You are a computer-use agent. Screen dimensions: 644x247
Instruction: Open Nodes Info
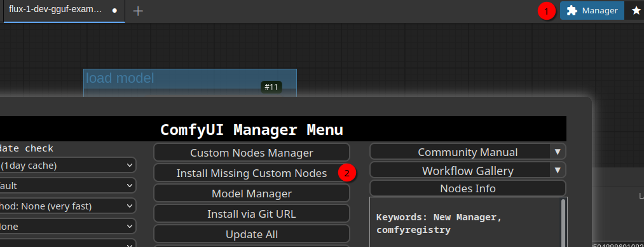pyautogui.click(x=468, y=188)
